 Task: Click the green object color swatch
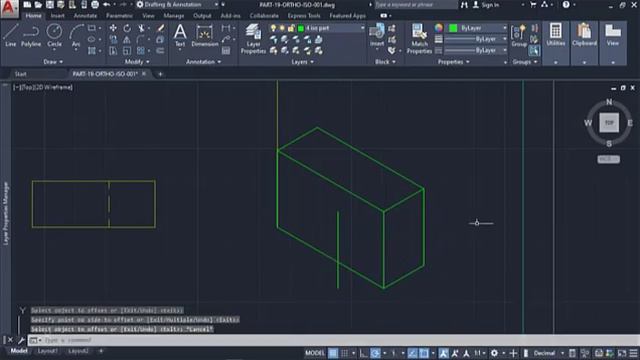pos(453,28)
